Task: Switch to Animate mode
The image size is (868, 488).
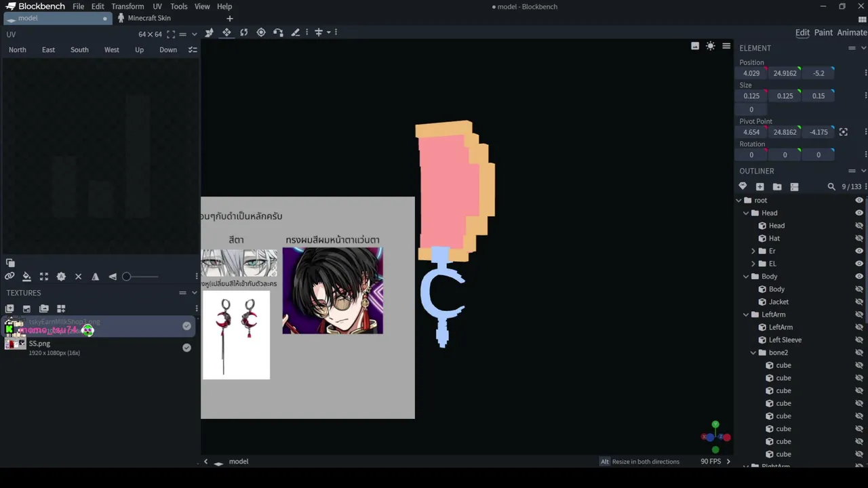Action: [852, 33]
